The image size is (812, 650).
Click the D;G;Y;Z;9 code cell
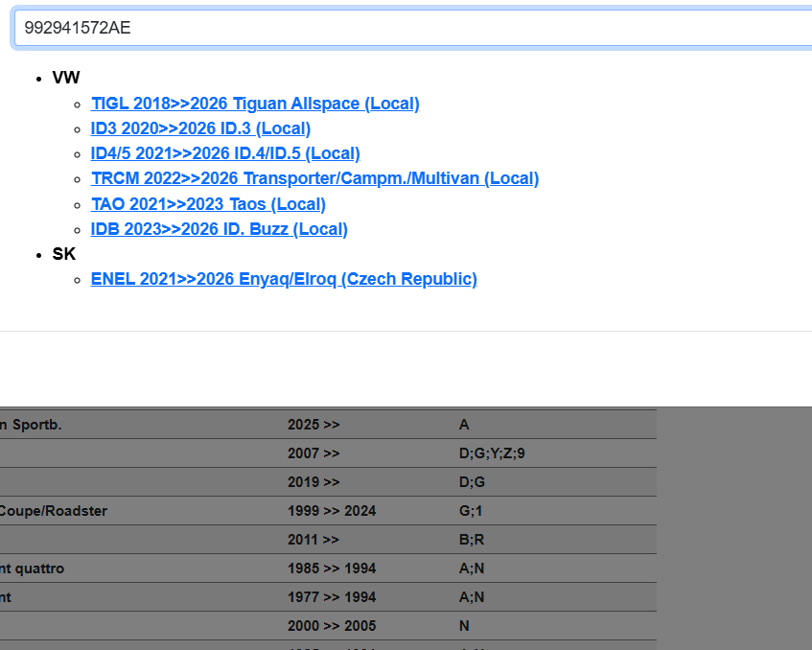pyautogui.click(x=492, y=453)
